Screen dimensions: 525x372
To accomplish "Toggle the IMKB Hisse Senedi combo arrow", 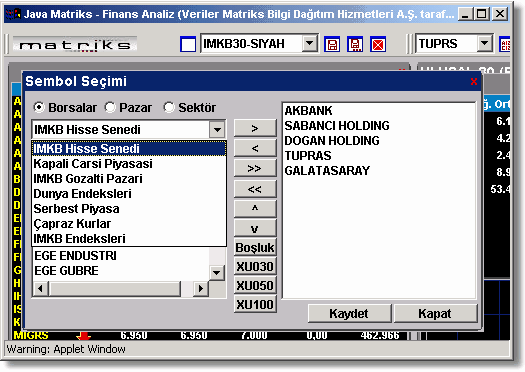I will click(x=217, y=130).
